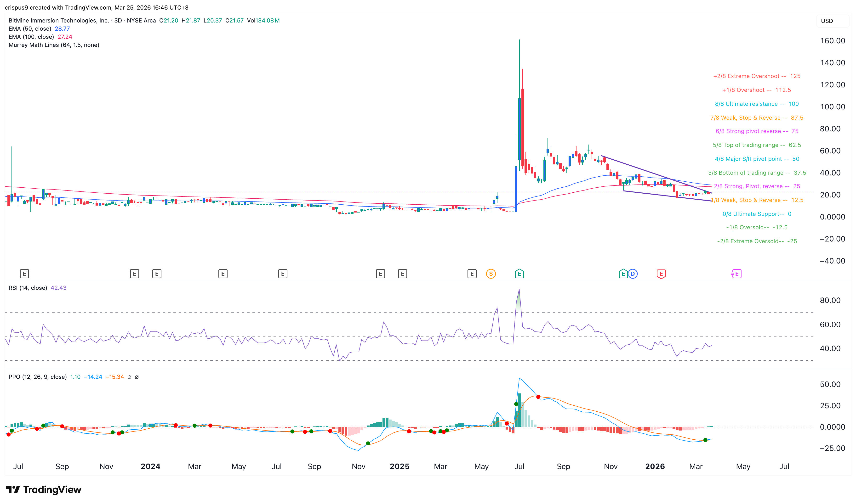
Task: Select the BitMine Immersion Technologies symbol name
Action: (x=58, y=20)
